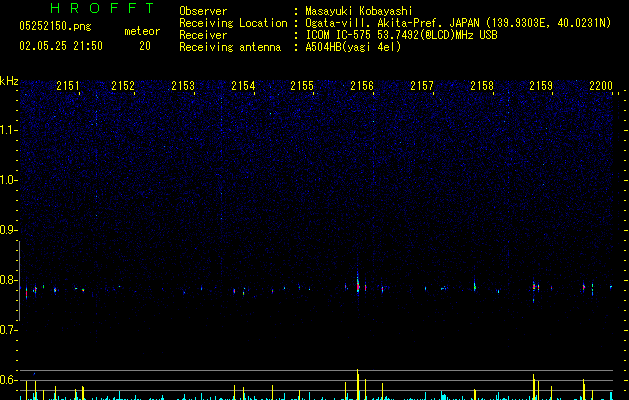Click the 0.9 kHz axis label
The height and width of the screenshot is (400, 629).
9,230
